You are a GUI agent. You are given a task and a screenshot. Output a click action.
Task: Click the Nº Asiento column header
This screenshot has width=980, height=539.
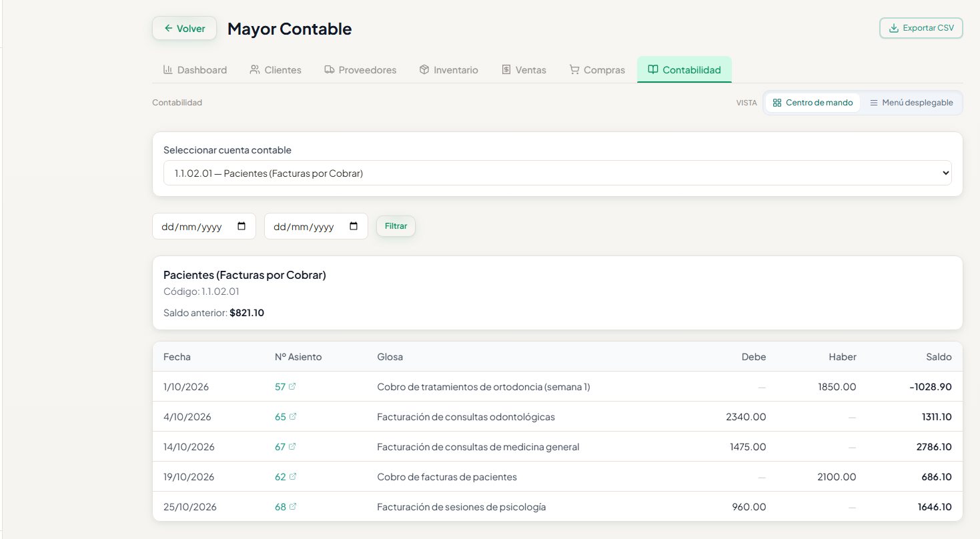298,357
